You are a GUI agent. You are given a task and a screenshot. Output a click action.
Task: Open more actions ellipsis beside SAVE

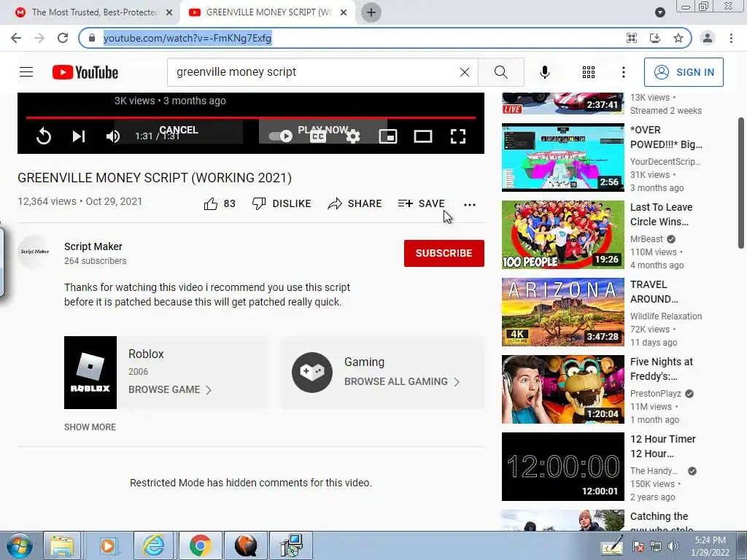pos(470,204)
